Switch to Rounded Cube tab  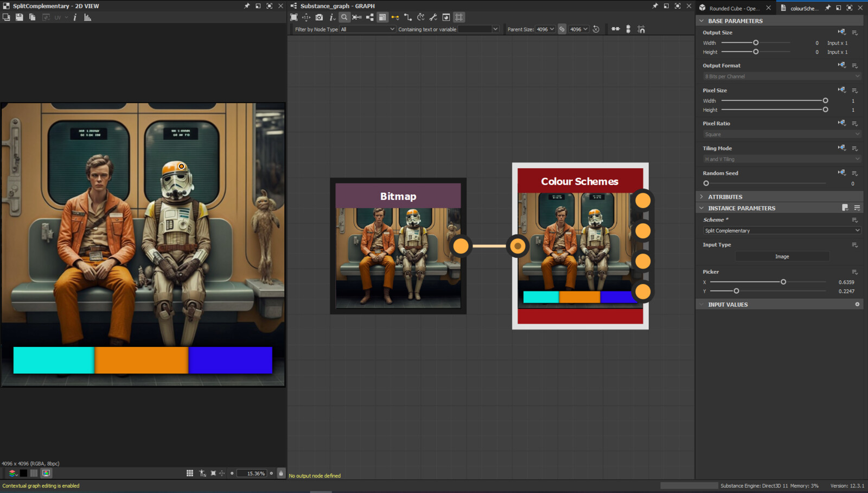pos(734,8)
